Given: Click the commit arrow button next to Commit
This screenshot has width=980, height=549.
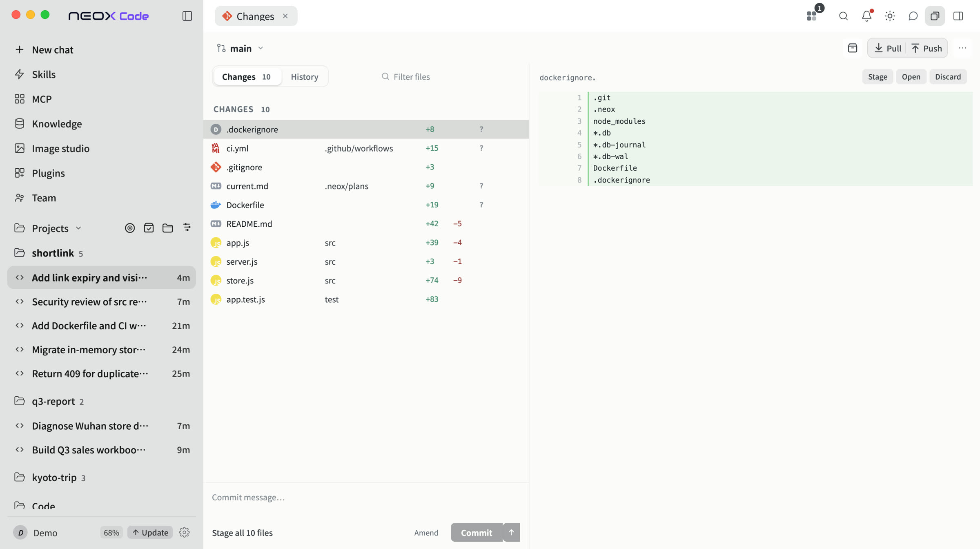Looking at the screenshot, I should click(511, 532).
